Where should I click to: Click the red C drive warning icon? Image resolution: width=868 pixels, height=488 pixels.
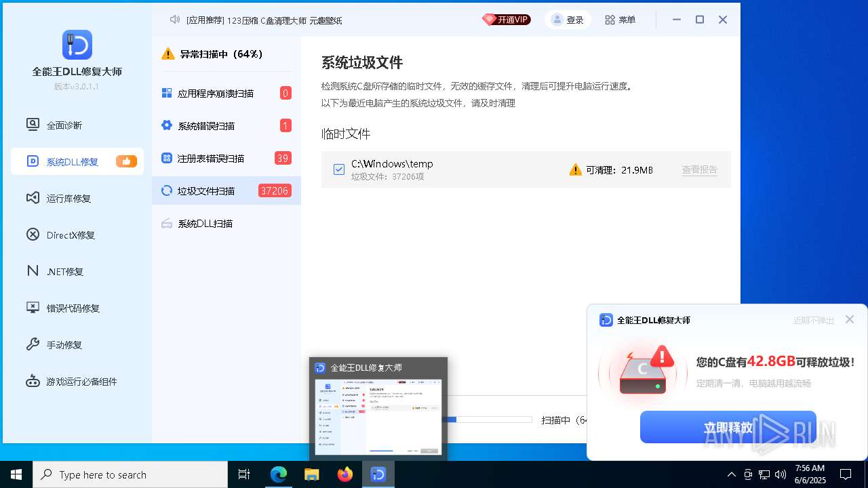click(643, 370)
